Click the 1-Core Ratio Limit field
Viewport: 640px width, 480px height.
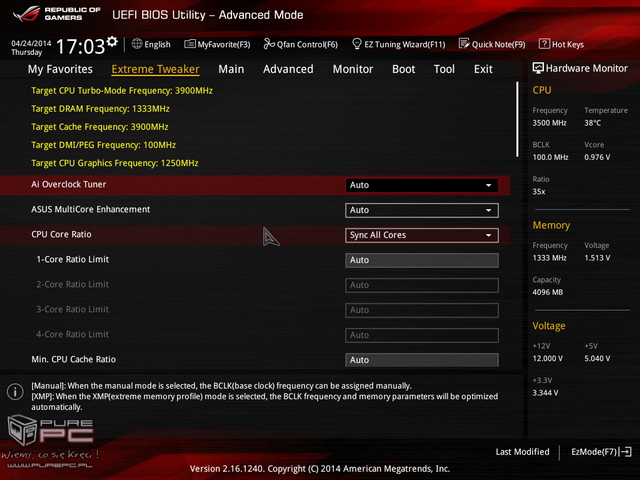[x=421, y=260]
